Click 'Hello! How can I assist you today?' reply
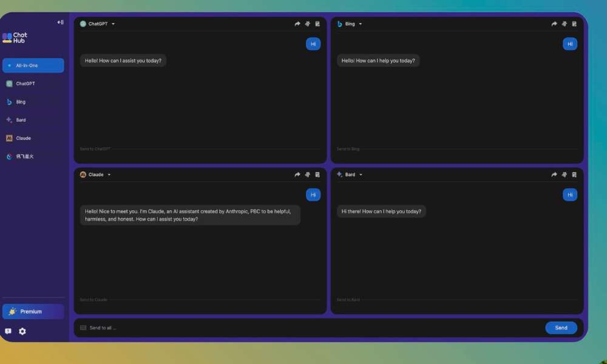The width and height of the screenshot is (607, 364). click(123, 61)
